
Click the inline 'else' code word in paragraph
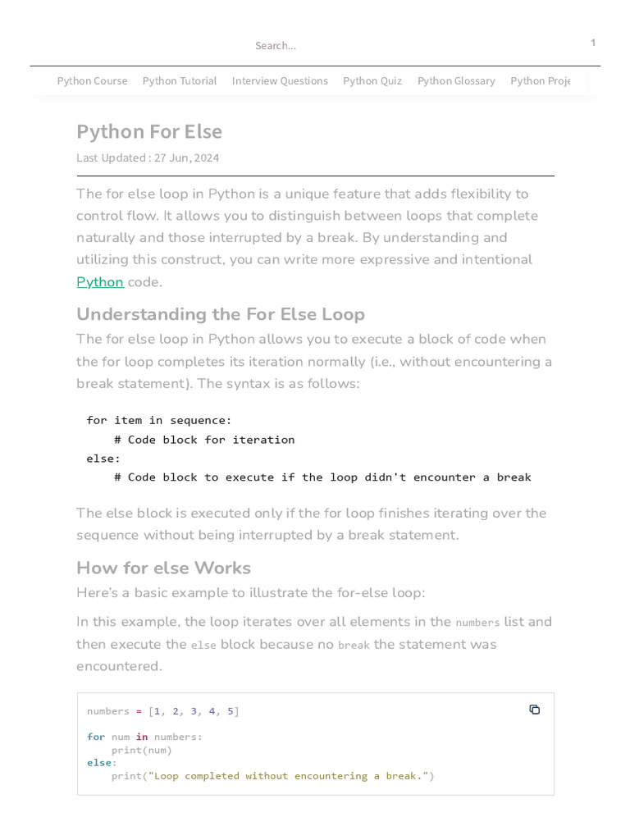[x=203, y=645]
